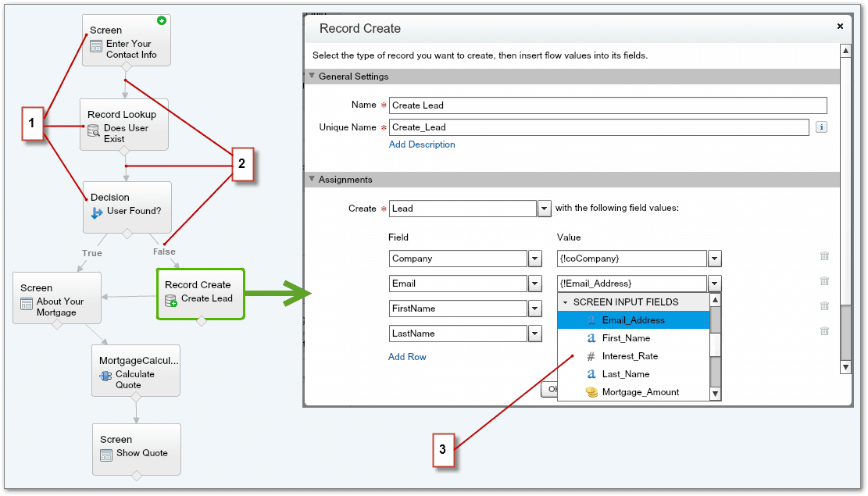Viewport: 868px width, 496px height.
Task: Open the Create object type dropdown for Lead
Action: pos(543,209)
